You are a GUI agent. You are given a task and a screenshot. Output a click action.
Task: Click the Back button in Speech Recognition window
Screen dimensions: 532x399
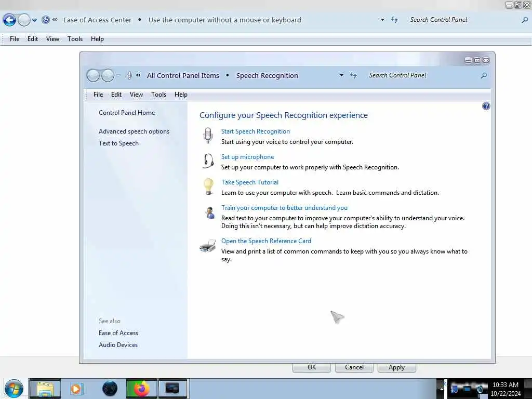click(93, 75)
